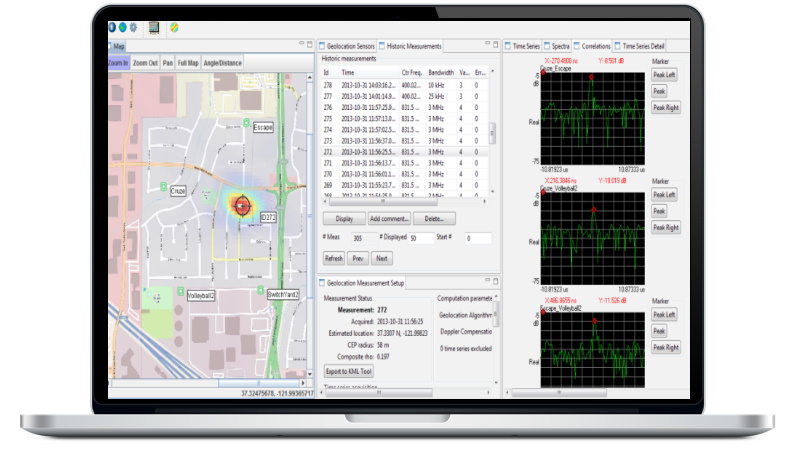Select the Volleyball2 sensor marker on map
800x450 pixels.
201,296
